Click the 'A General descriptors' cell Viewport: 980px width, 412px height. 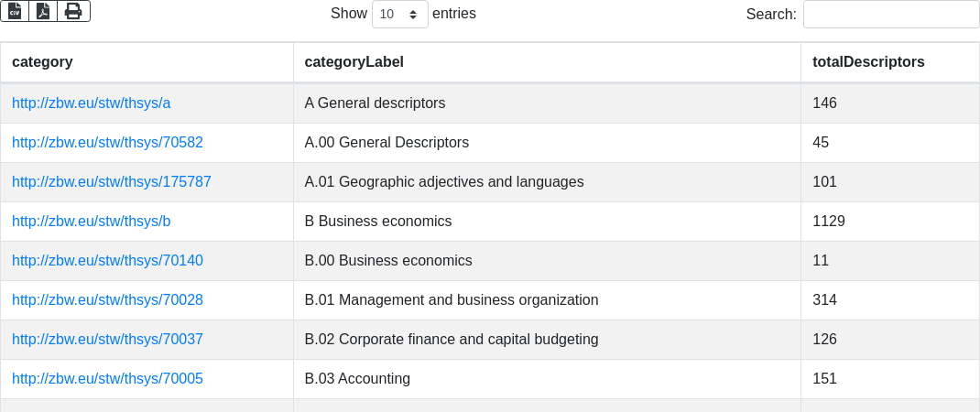tap(375, 103)
